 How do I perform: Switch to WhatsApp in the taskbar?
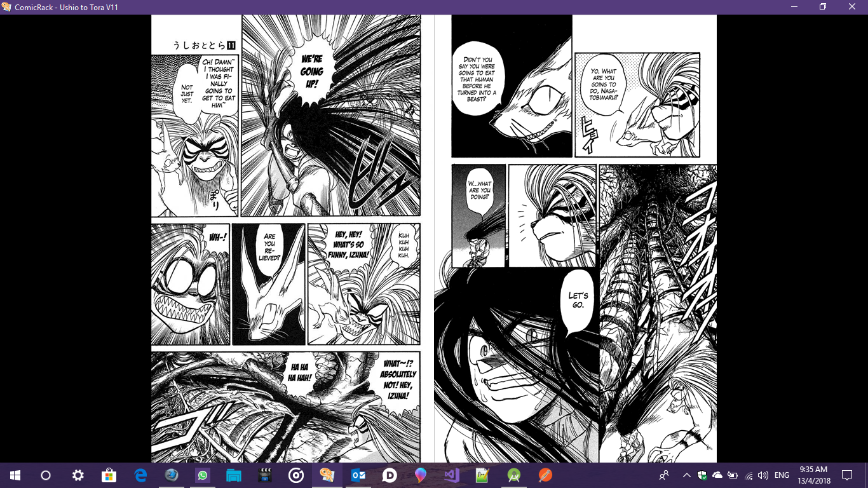[x=203, y=475]
